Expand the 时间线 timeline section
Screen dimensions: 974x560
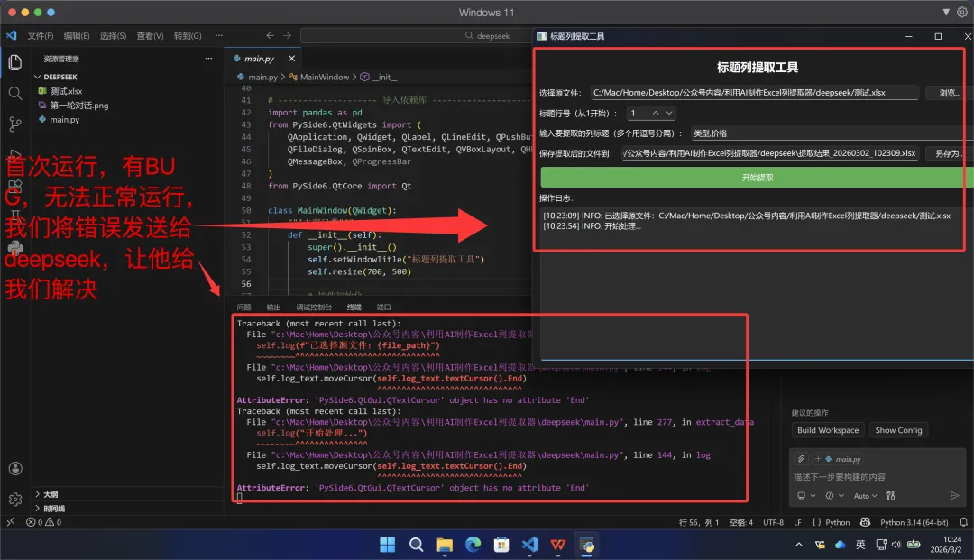pos(50,509)
